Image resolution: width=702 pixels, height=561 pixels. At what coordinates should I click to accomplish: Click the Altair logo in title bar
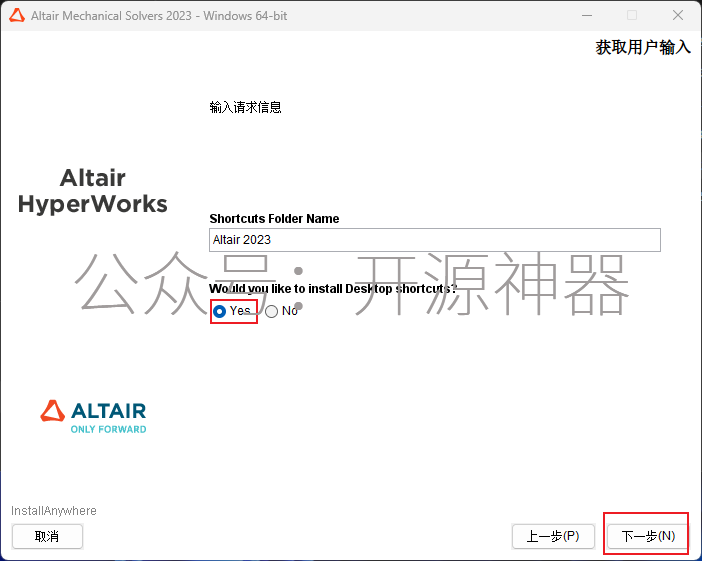point(17,16)
